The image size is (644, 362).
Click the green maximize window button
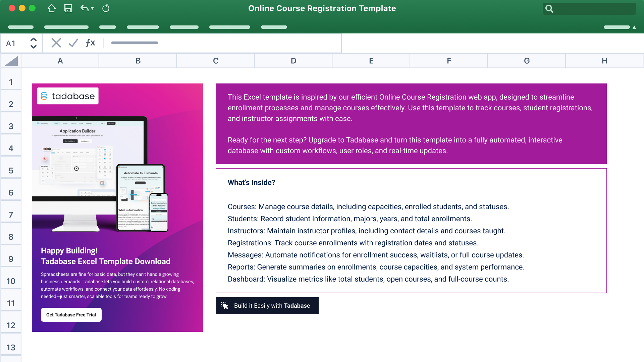click(x=32, y=8)
